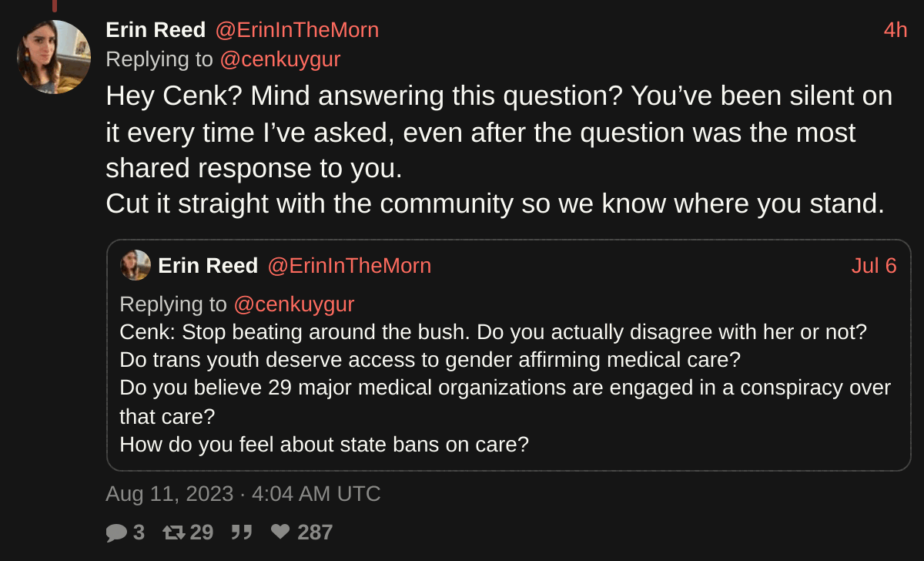Open the Jul 6 date link

pos(874,266)
